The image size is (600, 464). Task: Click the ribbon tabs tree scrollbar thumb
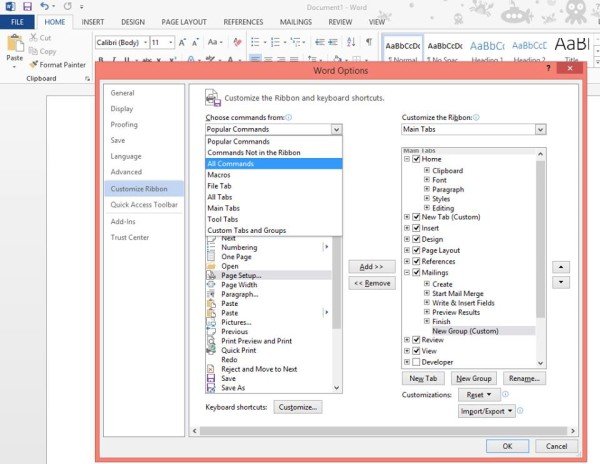click(540, 239)
